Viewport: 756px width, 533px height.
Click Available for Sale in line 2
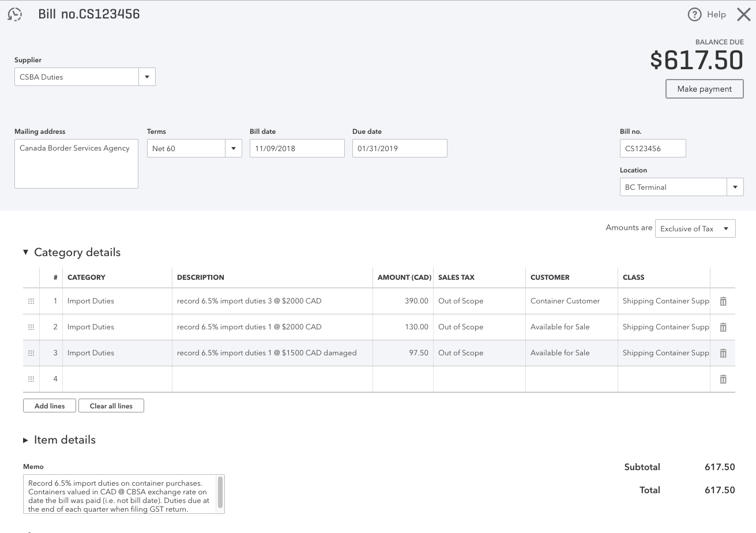(x=560, y=327)
